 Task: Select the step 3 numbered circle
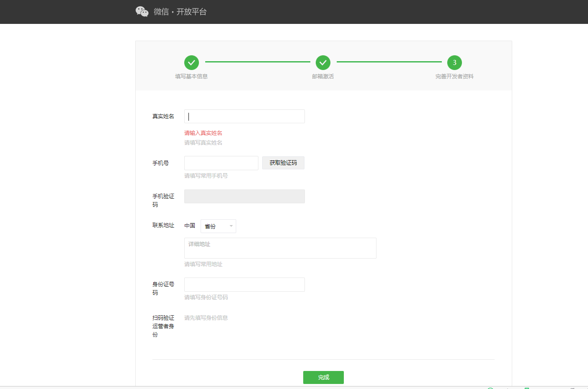454,62
